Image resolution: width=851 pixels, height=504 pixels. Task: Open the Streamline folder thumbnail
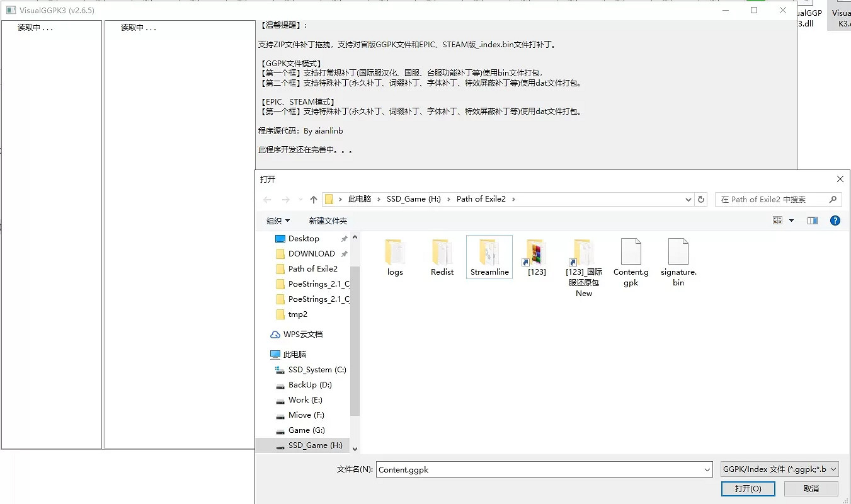click(489, 252)
